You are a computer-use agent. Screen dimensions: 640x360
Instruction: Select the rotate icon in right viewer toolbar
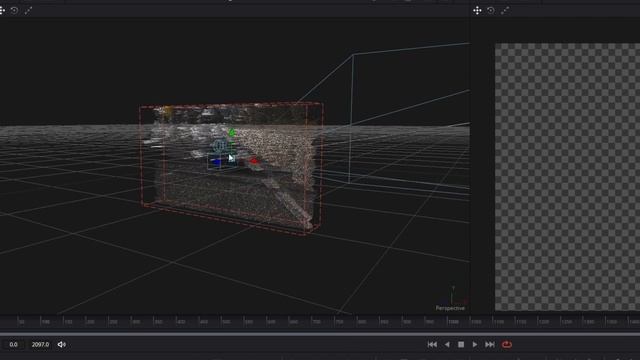tap(491, 11)
